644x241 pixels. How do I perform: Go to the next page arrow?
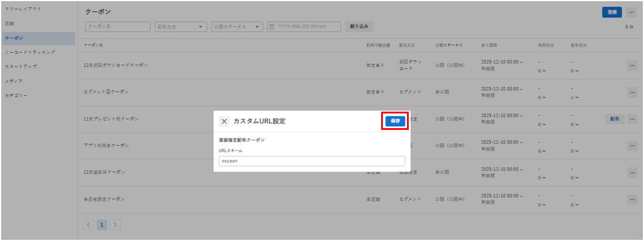coord(115,225)
